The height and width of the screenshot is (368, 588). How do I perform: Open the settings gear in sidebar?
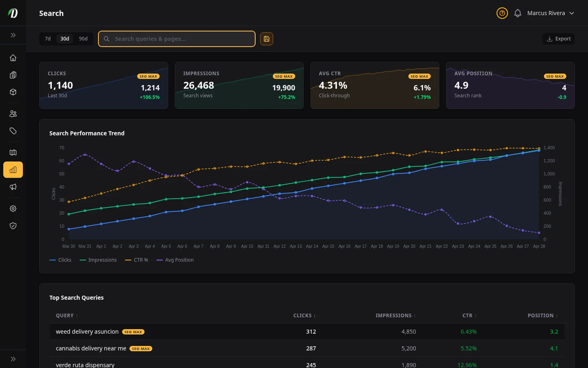[13, 209]
